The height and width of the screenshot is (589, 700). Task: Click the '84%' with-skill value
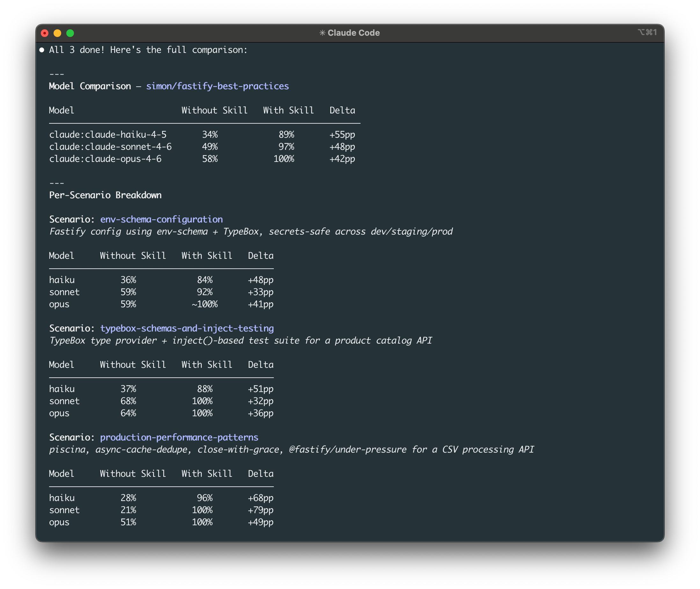point(205,280)
